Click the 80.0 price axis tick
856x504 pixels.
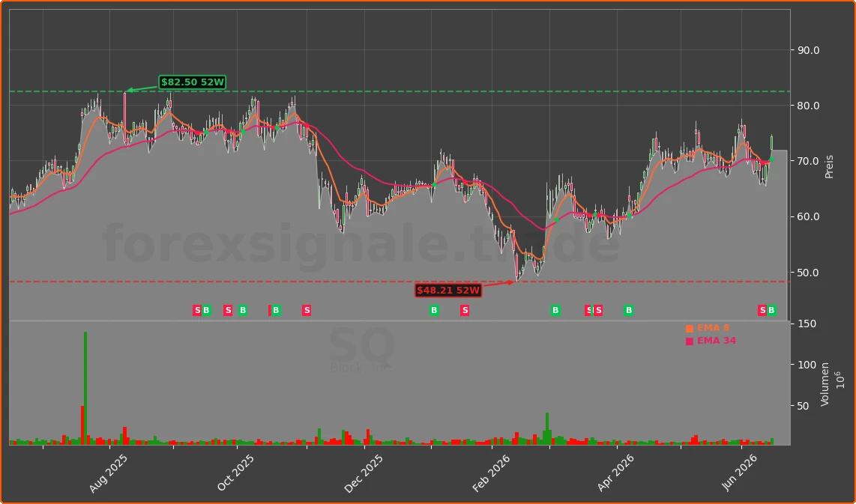point(809,106)
